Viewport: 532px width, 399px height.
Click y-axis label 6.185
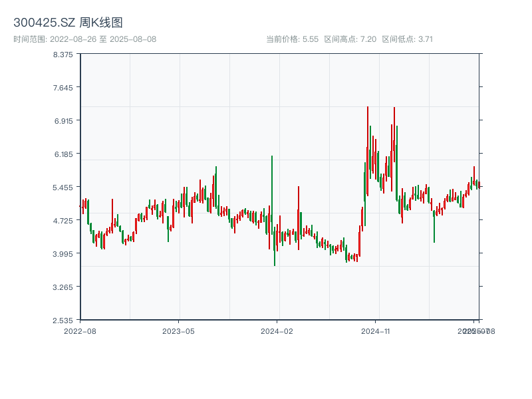pyautogui.click(x=63, y=154)
